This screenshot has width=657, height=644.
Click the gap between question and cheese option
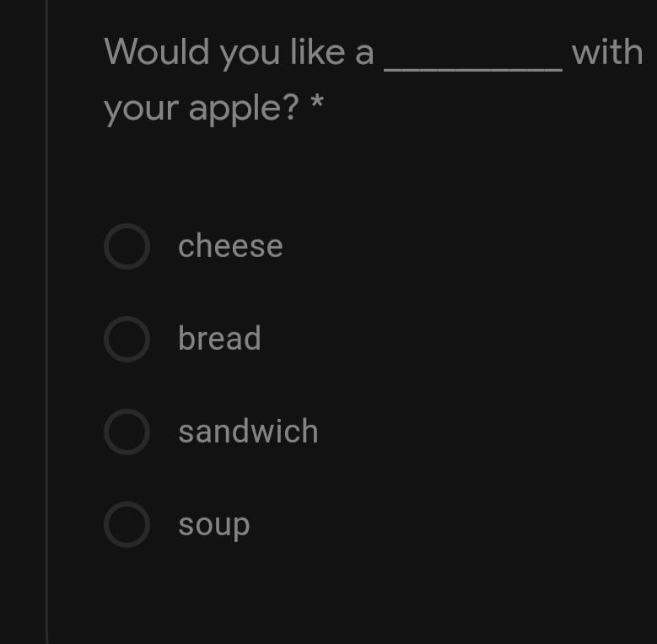337,173
